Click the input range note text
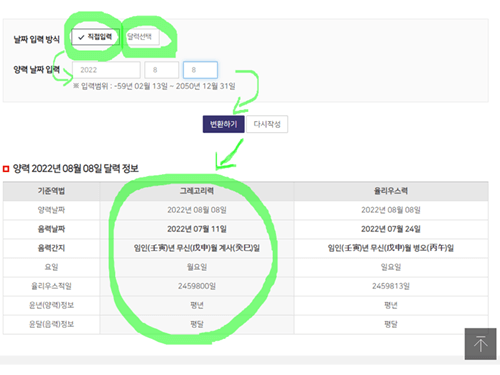Screen dimensions: 500x375 click(154, 86)
